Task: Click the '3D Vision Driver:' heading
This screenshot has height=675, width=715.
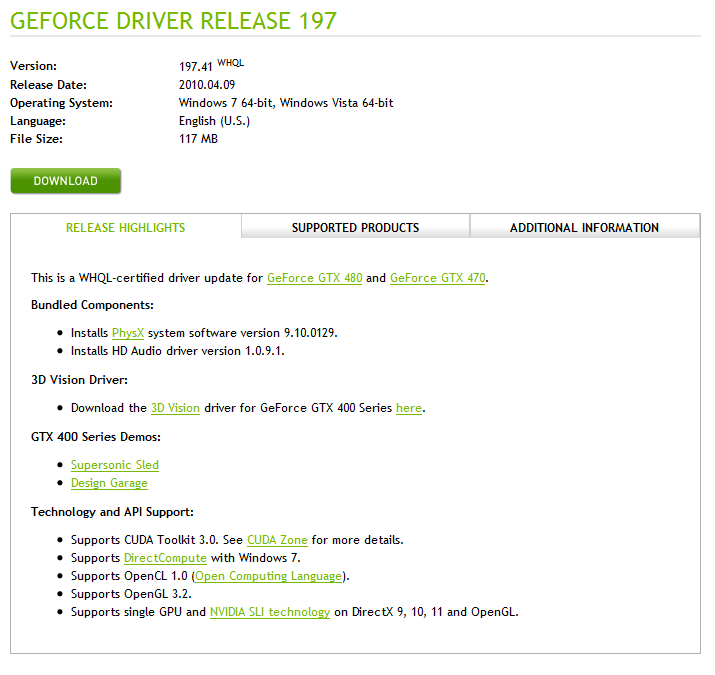Action: tap(79, 380)
